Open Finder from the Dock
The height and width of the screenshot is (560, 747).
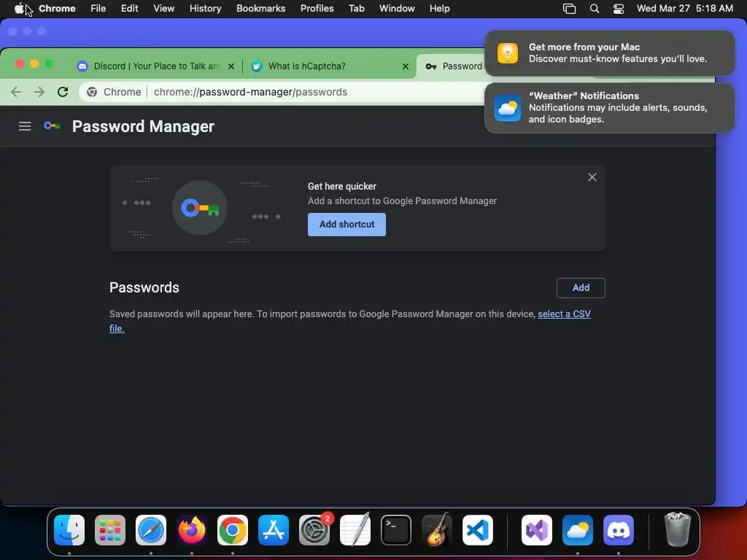tap(69, 530)
